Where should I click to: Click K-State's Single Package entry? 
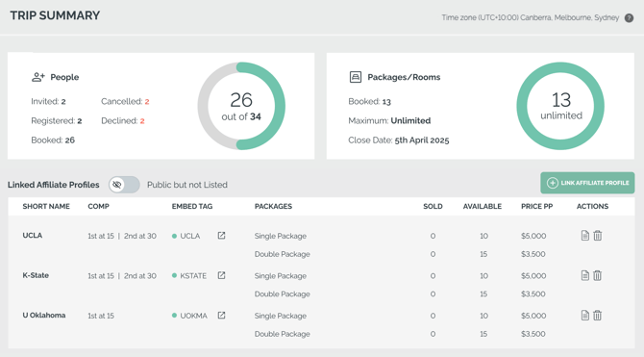point(280,276)
